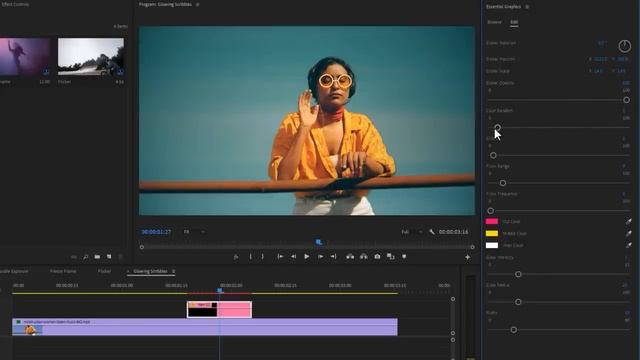The image size is (640, 360).
Task: Click the Flicker Range slider handle
Action: tap(503, 183)
